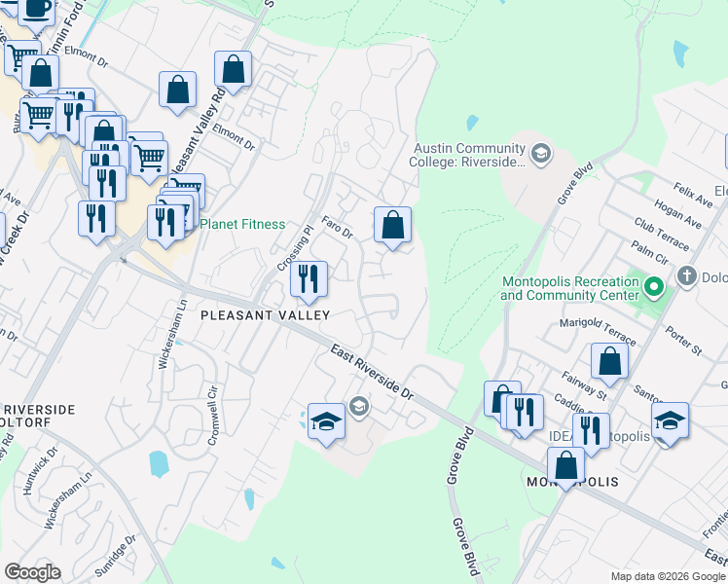Click graduation cap marker south of East Riverside Dr
728x584 pixels.
pyautogui.click(x=326, y=424)
